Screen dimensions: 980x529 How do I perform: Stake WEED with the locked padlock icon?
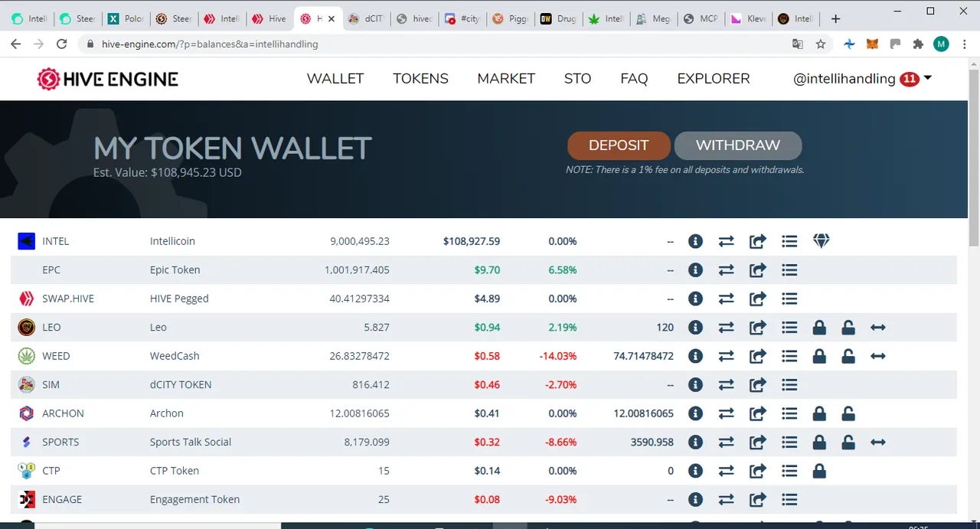pos(819,356)
